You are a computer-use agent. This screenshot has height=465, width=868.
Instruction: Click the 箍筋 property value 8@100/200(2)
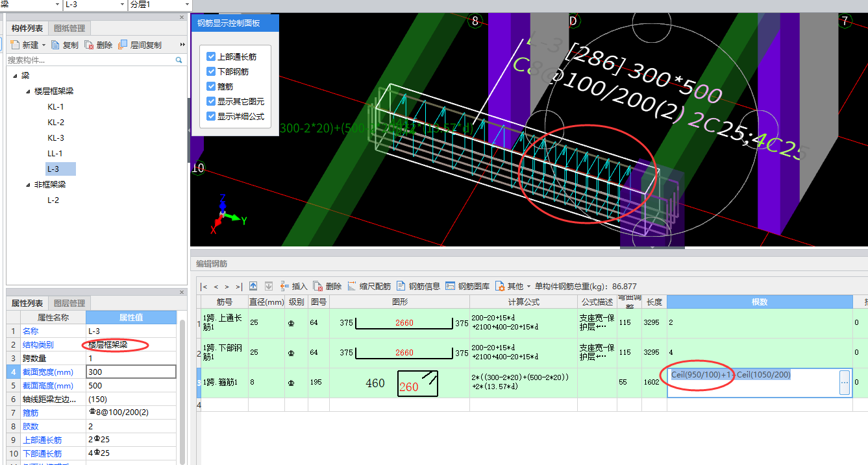tap(131, 412)
